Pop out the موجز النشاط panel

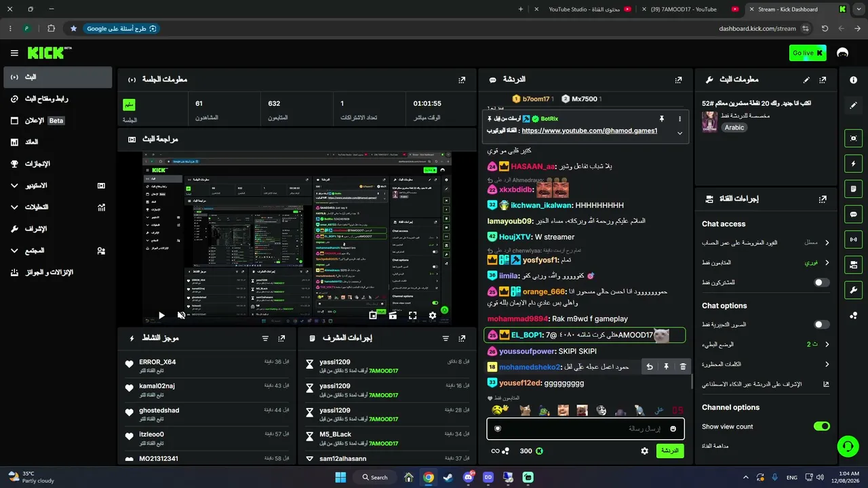pos(281,338)
